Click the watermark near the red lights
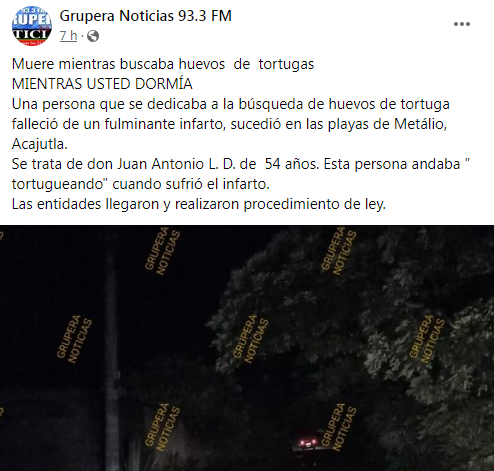494x471 pixels. coord(339,427)
